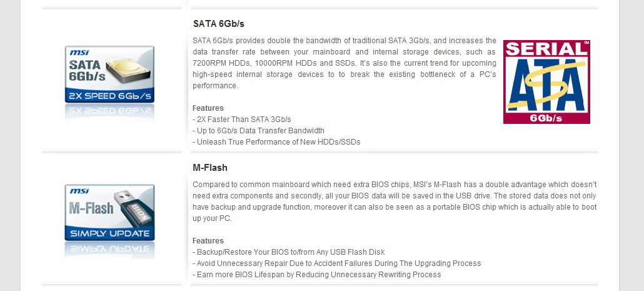Click 'Up to 6Gb/s Data Transfer Bandwidth' text

258,131
